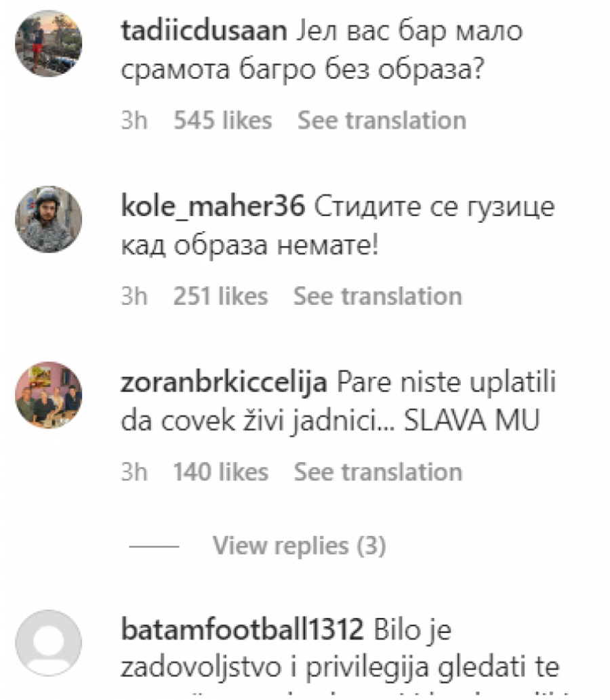The height and width of the screenshot is (700, 610).
Task: View the 545 likes list
Action: coord(223,121)
